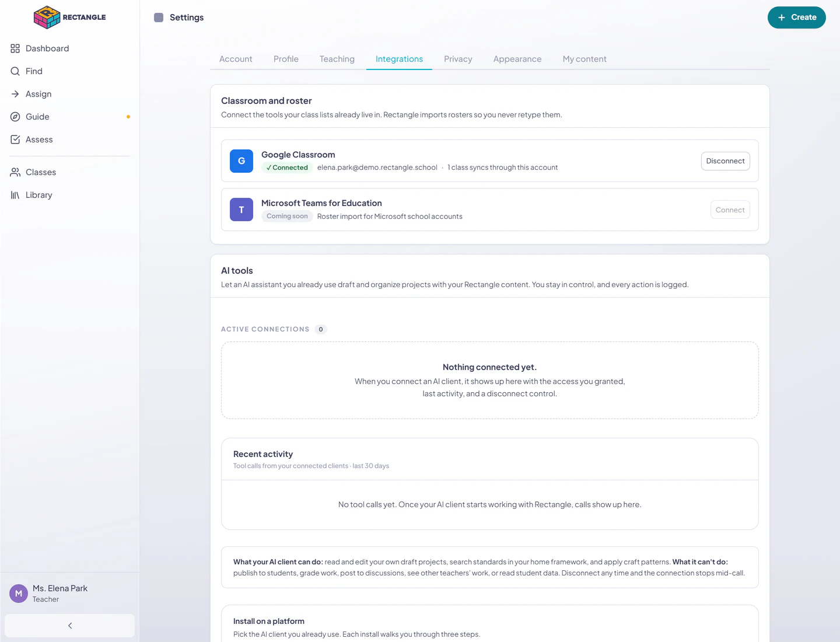This screenshot has width=840, height=642.
Task: Click the Assess checkbox icon
Action: 15,139
